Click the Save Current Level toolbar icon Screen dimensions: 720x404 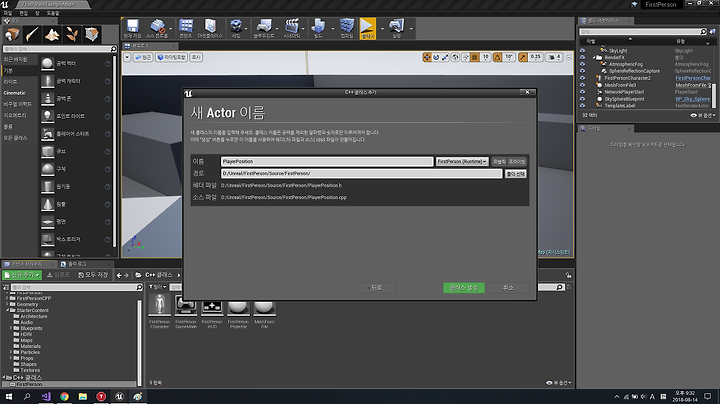133,28
